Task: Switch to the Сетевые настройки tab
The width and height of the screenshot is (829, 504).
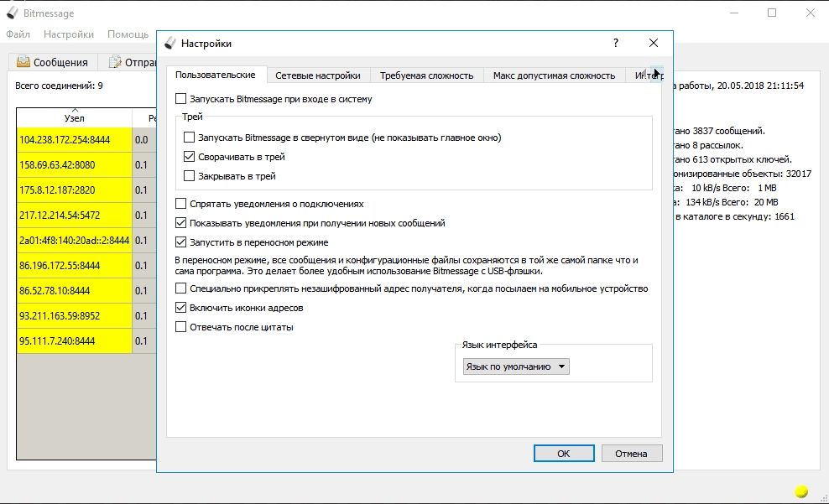Action: 318,75
